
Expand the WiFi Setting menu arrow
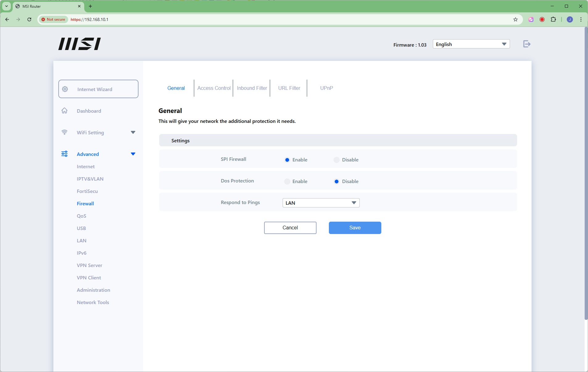click(133, 132)
